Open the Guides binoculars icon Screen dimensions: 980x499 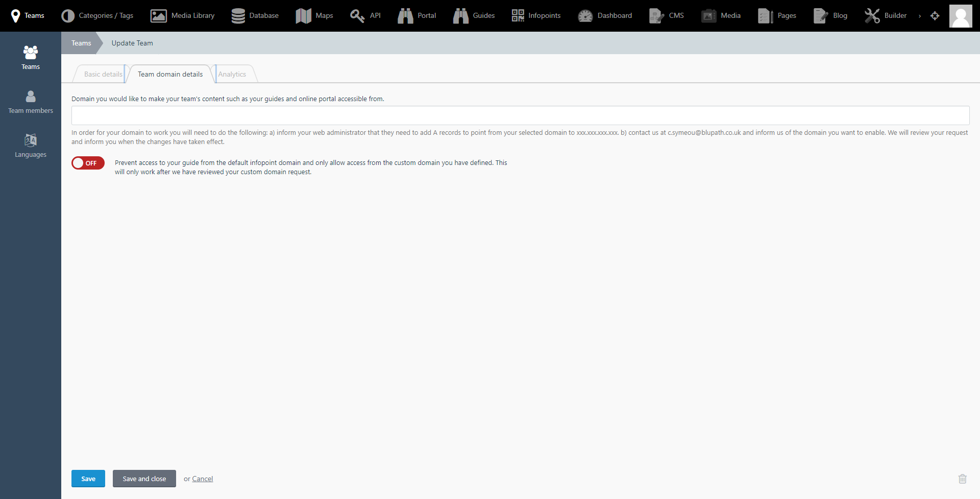coord(460,16)
